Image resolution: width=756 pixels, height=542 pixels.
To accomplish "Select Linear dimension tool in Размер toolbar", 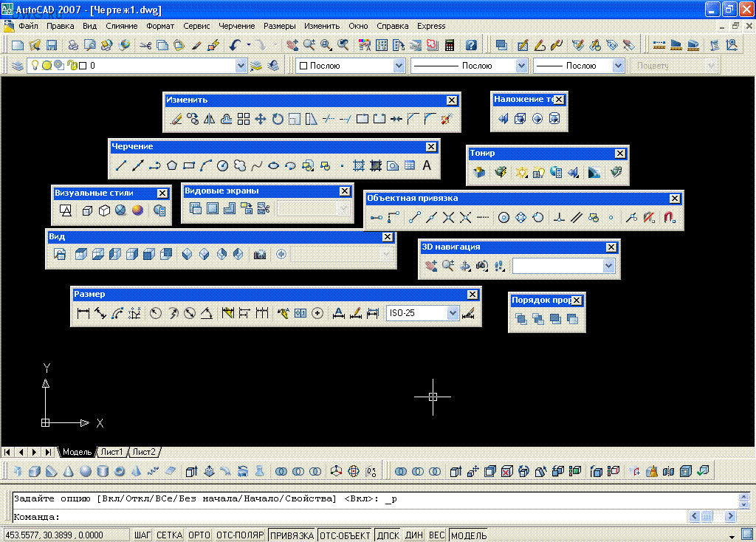I will [x=83, y=313].
